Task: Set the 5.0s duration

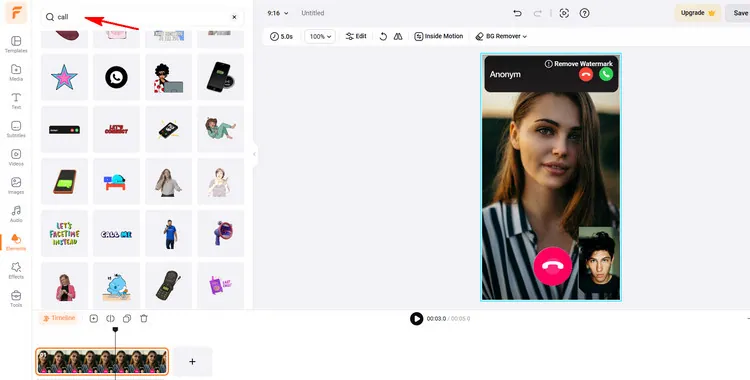Action: (x=281, y=36)
